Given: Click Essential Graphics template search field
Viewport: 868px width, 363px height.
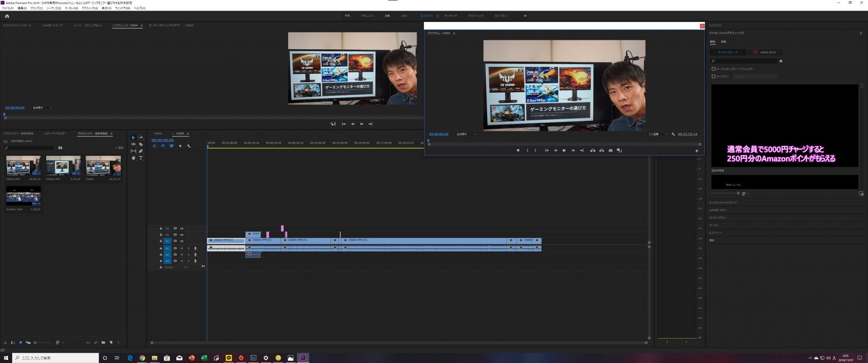Looking at the screenshot, I should pyautogui.click(x=744, y=61).
